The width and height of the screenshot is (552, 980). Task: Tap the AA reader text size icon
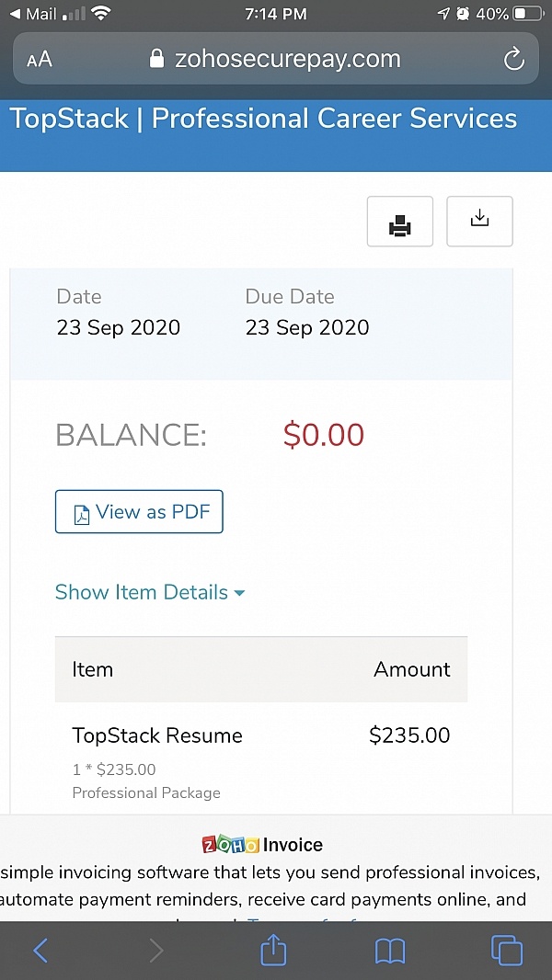point(40,60)
